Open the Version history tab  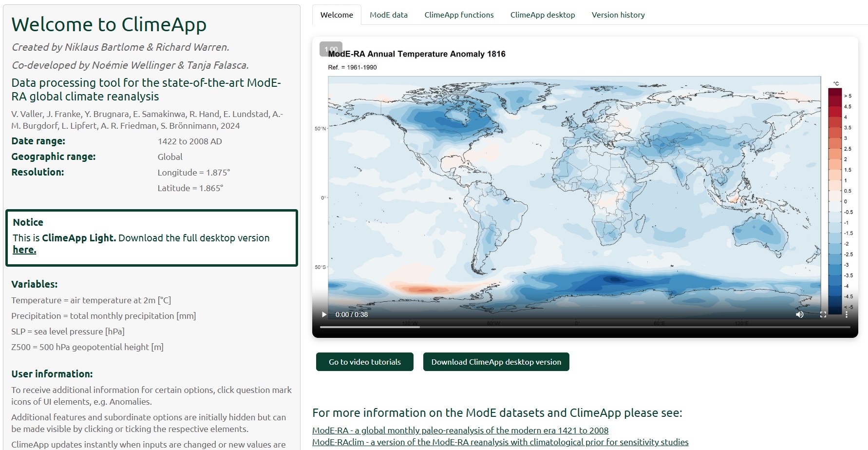pyautogui.click(x=618, y=15)
